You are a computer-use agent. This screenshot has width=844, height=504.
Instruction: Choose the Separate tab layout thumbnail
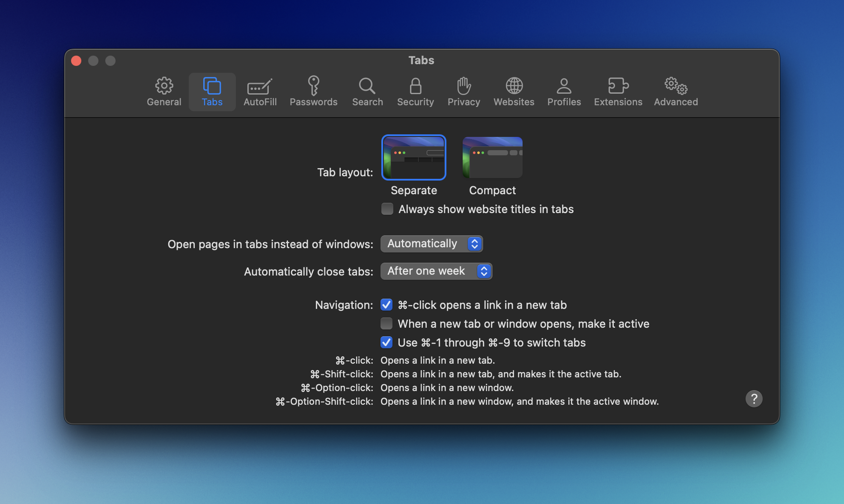click(x=413, y=157)
